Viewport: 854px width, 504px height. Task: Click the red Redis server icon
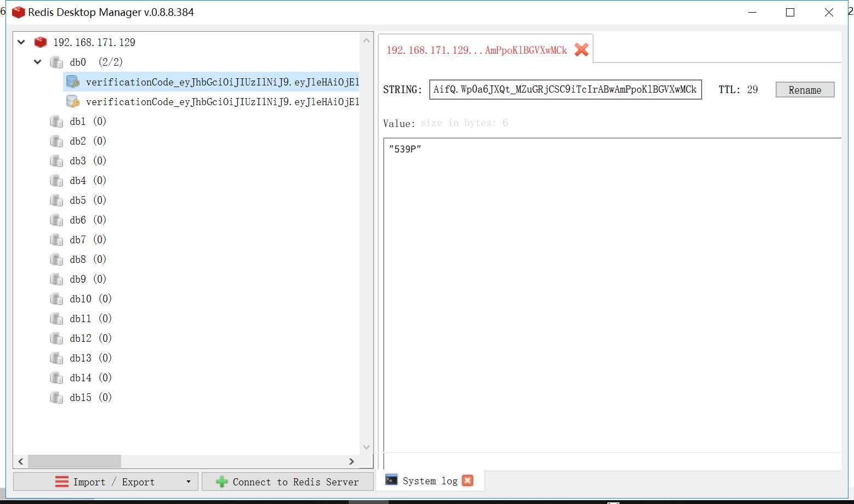[x=41, y=42]
